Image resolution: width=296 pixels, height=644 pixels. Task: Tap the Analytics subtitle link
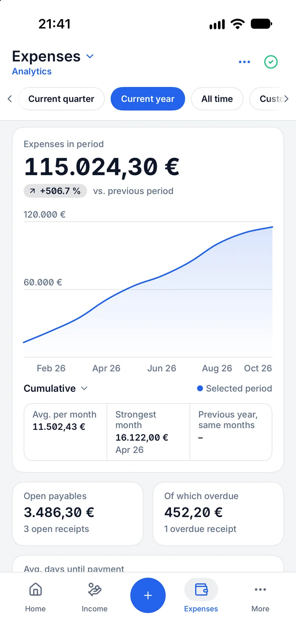[x=32, y=71]
